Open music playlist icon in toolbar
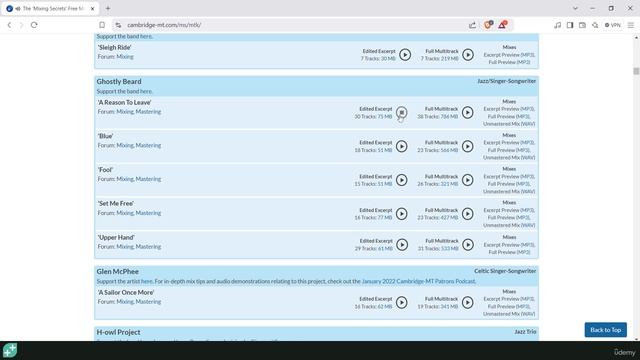This screenshot has width=640, height=360. pyautogui.click(x=558, y=25)
